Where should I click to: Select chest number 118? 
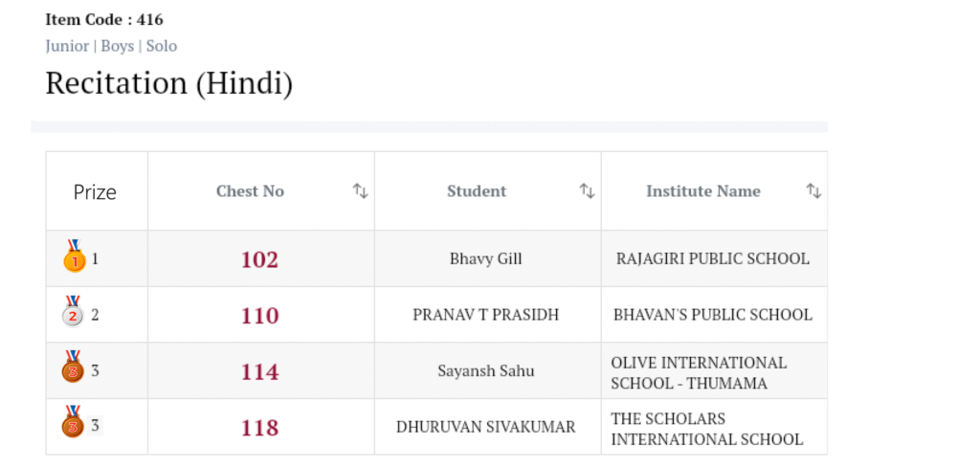(259, 427)
